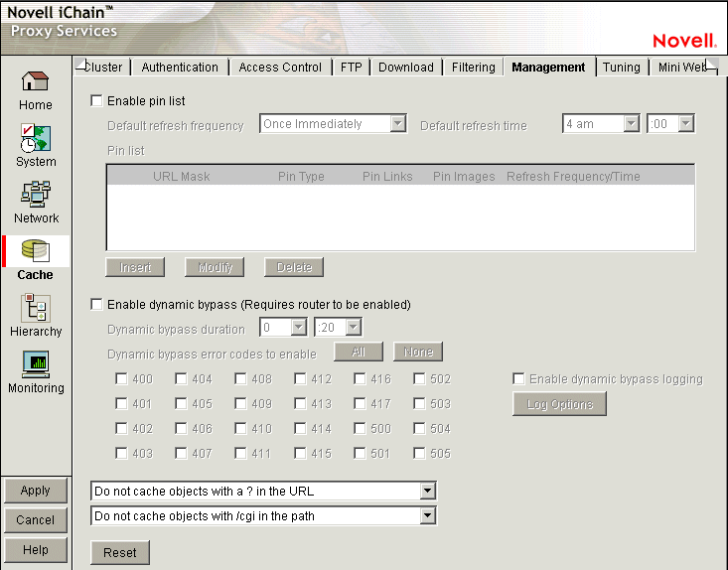Check error code 415 box
Image resolution: width=728 pixels, height=570 pixels.
point(300,453)
